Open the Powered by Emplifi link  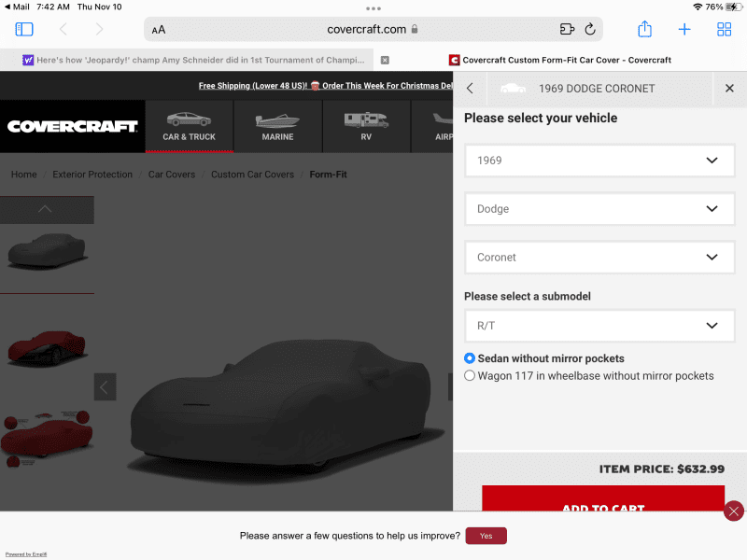point(26,554)
